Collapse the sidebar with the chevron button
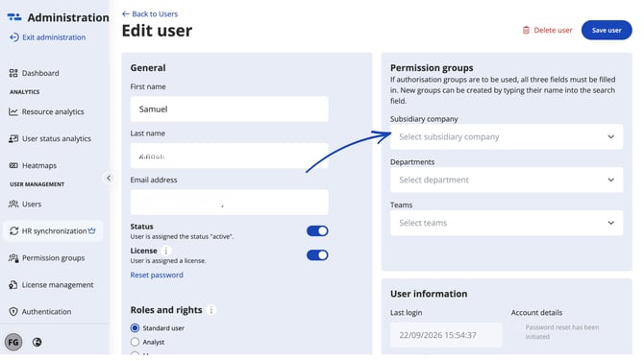The height and width of the screenshot is (361, 644). [x=109, y=178]
